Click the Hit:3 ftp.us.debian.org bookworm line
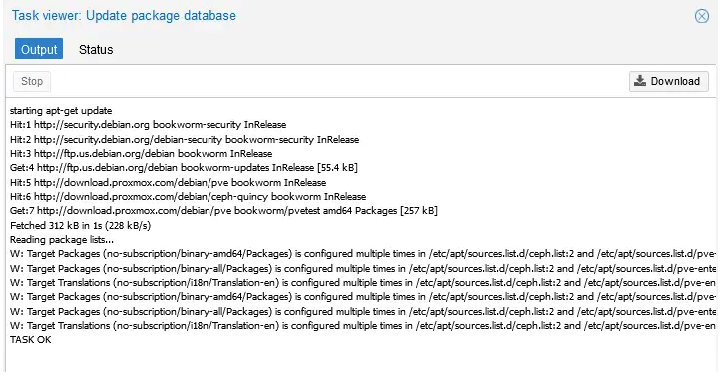The image size is (724, 388). click(x=141, y=153)
